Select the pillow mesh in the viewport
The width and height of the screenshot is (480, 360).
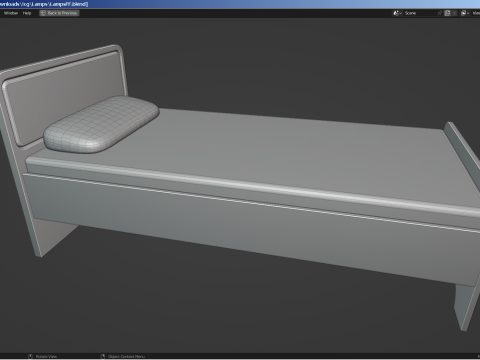[101, 125]
